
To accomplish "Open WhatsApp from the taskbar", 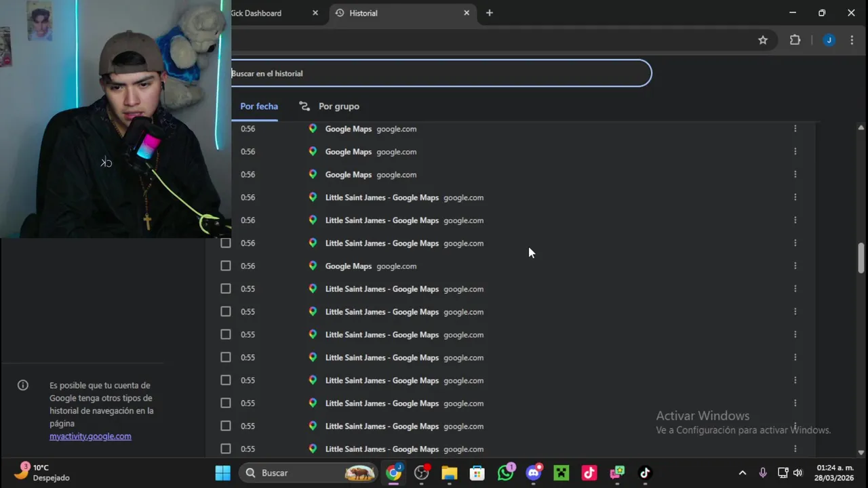I will [506, 473].
